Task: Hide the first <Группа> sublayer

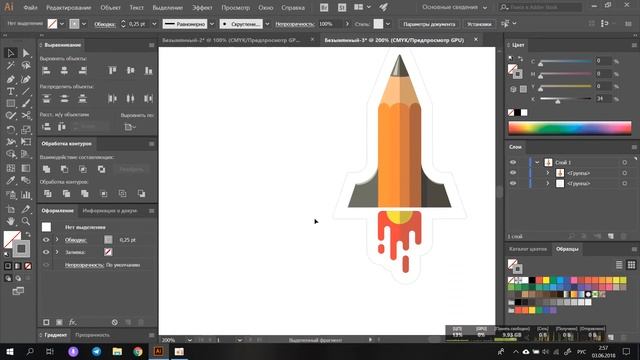Action: [x=513, y=173]
